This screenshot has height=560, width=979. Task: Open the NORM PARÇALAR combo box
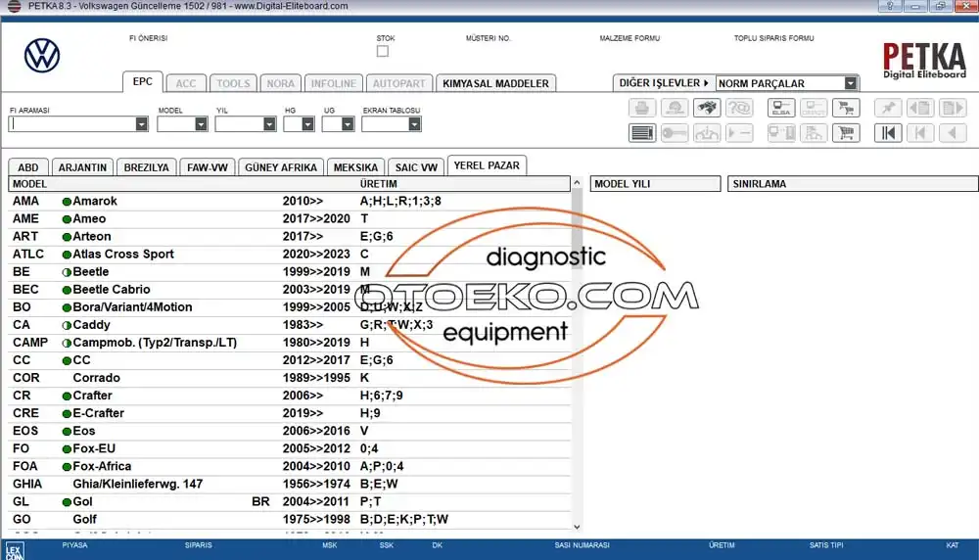point(850,83)
